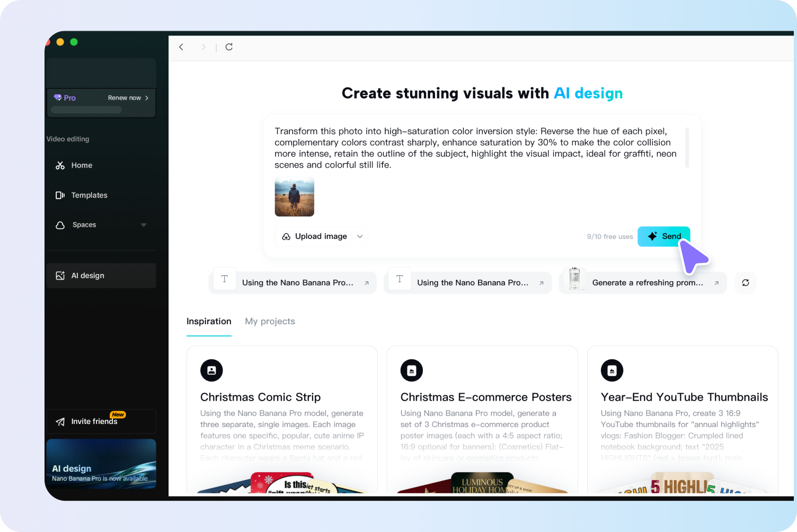The image size is (797, 532).
Task: Reload the page with the refresh icon
Action: click(x=229, y=47)
